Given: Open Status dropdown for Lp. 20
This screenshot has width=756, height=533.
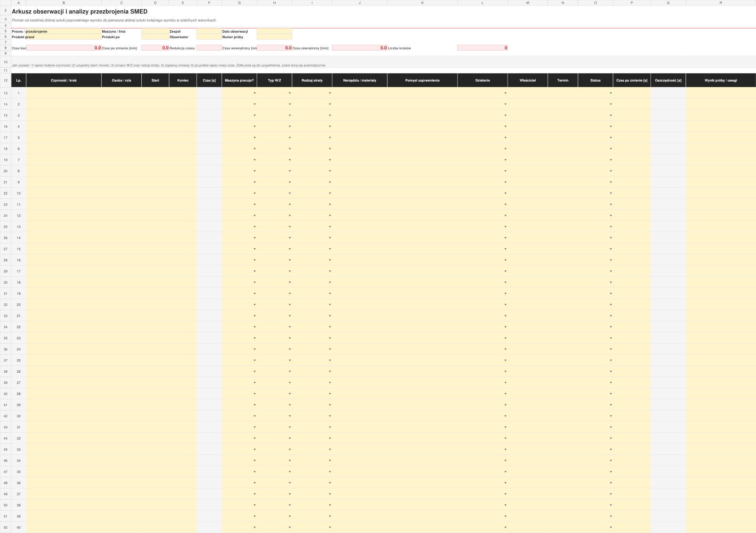Looking at the screenshot, I should (x=611, y=305).
